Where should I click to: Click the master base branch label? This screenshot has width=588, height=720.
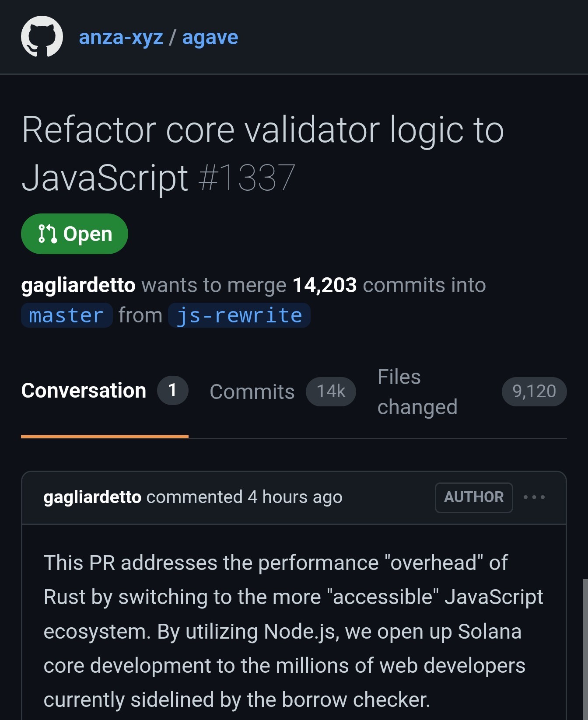(x=66, y=315)
